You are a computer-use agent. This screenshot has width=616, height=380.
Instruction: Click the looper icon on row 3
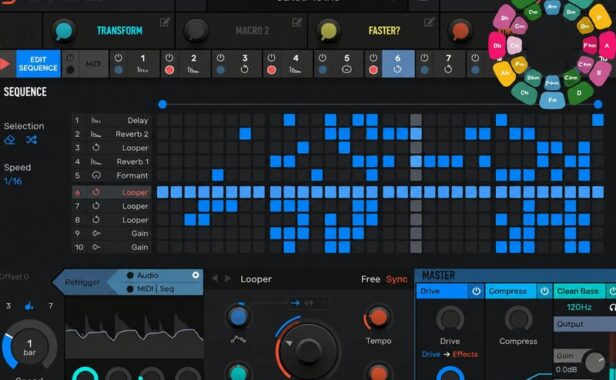pos(96,148)
